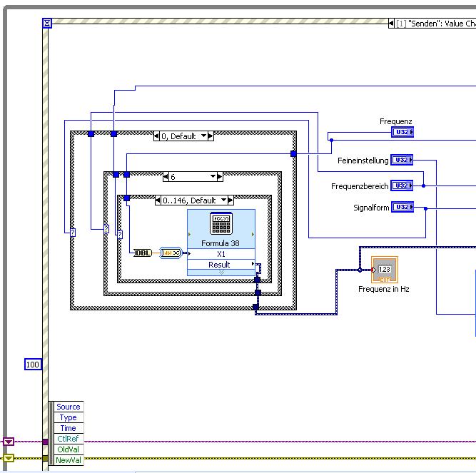Go to previous case of '0, Default' structure

coord(156,136)
